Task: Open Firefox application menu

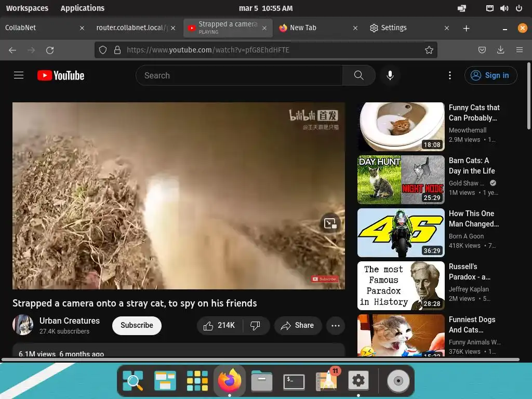Action: [520, 50]
